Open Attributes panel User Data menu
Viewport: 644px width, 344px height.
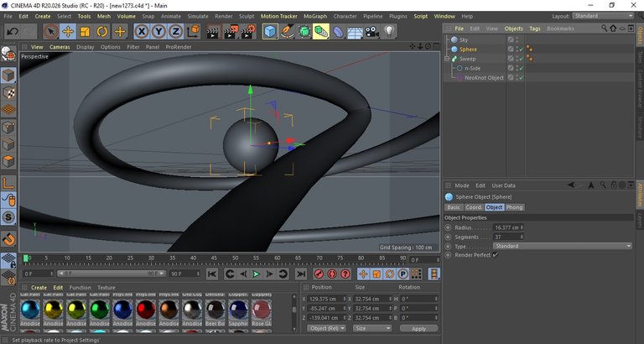503,185
